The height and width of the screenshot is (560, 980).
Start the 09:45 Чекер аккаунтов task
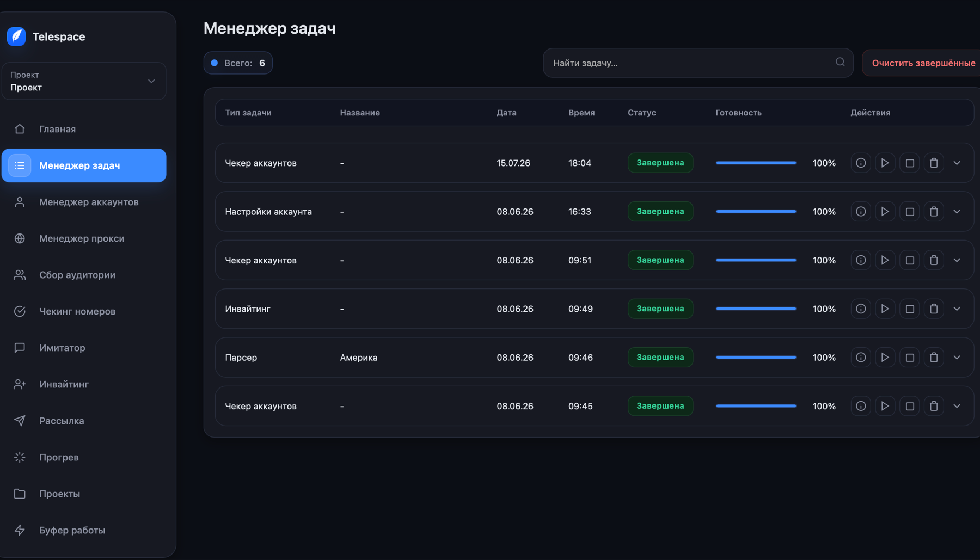click(x=885, y=406)
